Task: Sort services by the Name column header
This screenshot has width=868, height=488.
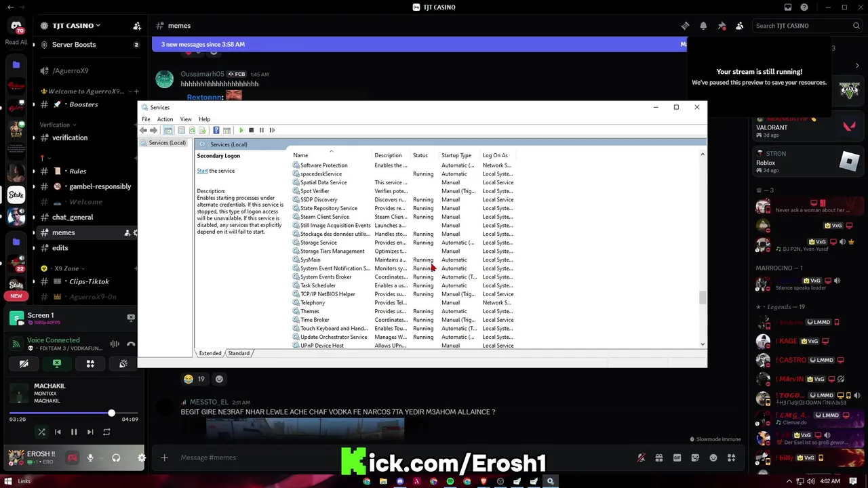Action: [x=332, y=155]
